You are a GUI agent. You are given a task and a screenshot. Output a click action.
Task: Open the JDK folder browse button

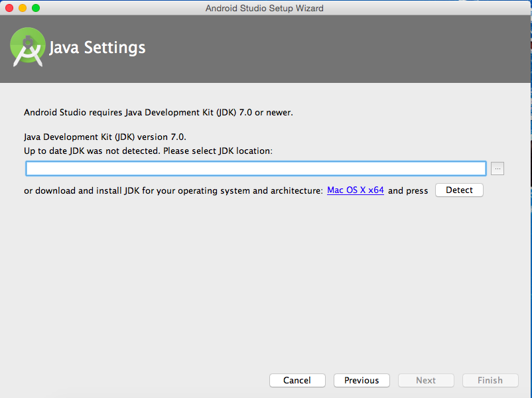(498, 168)
